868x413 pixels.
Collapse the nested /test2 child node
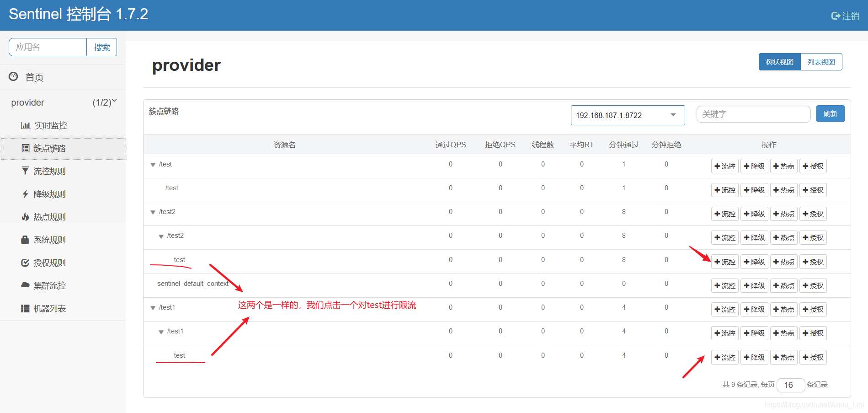pyautogui.click(x=161, y=236)
